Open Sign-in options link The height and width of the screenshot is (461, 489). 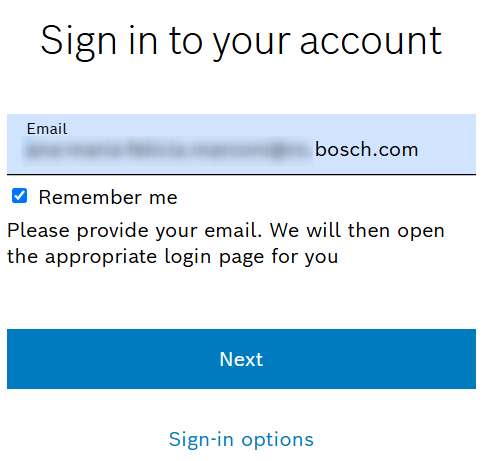241,439
